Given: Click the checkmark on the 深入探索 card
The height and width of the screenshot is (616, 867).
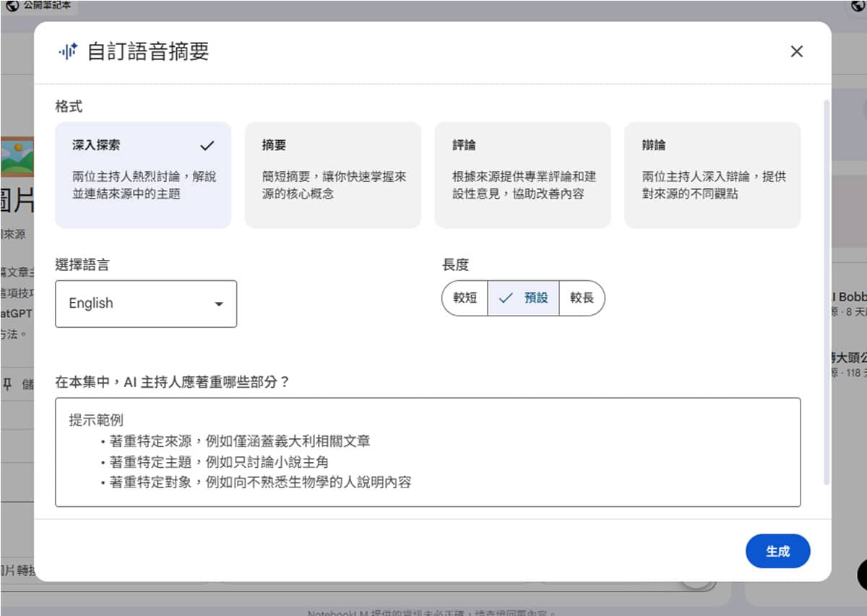Looking at the screenshot, I should [207, 145].
